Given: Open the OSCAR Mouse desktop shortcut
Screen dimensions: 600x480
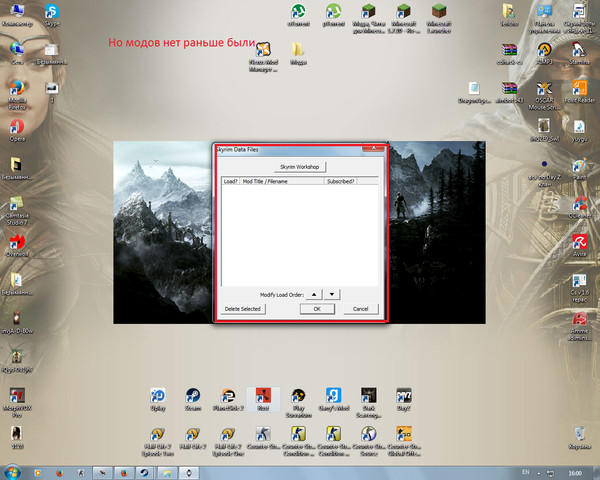Looking at the screenshot, I should point(544,96).
